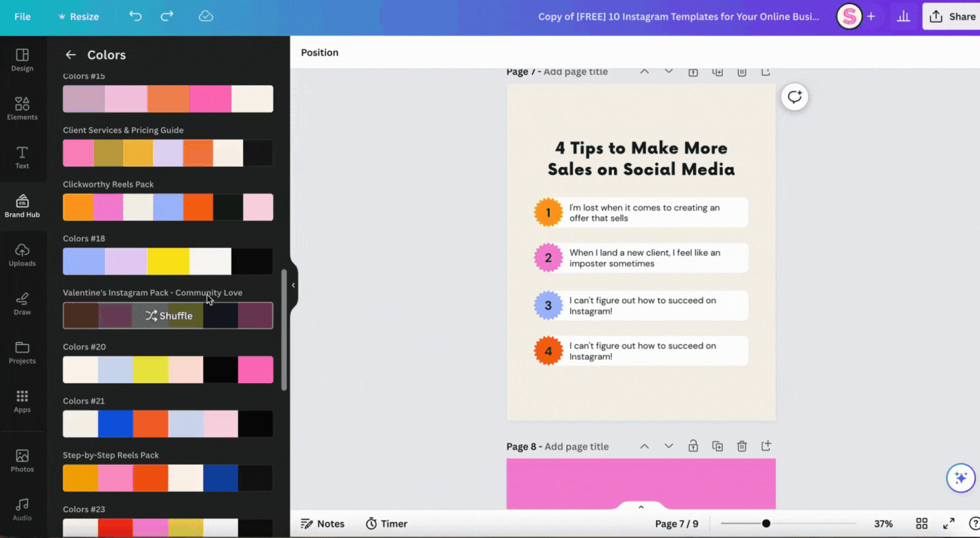
Task: Shuffle the Valentine's Instagram Pack palette
Action: (168, 315)
